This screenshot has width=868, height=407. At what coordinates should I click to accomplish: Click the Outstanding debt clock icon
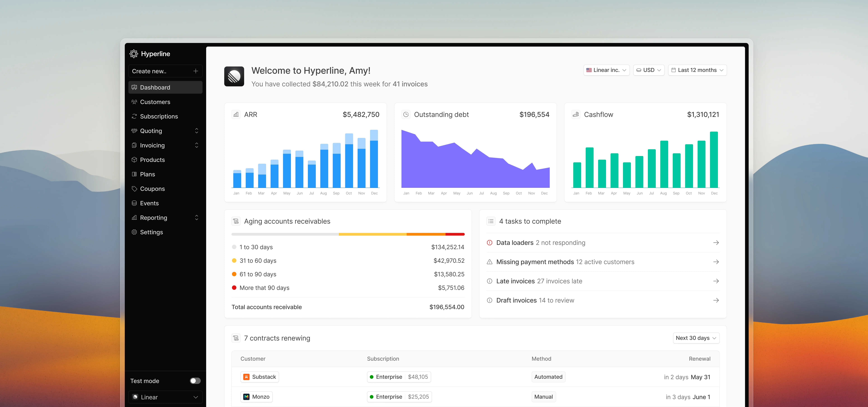[x=406, y=115]
